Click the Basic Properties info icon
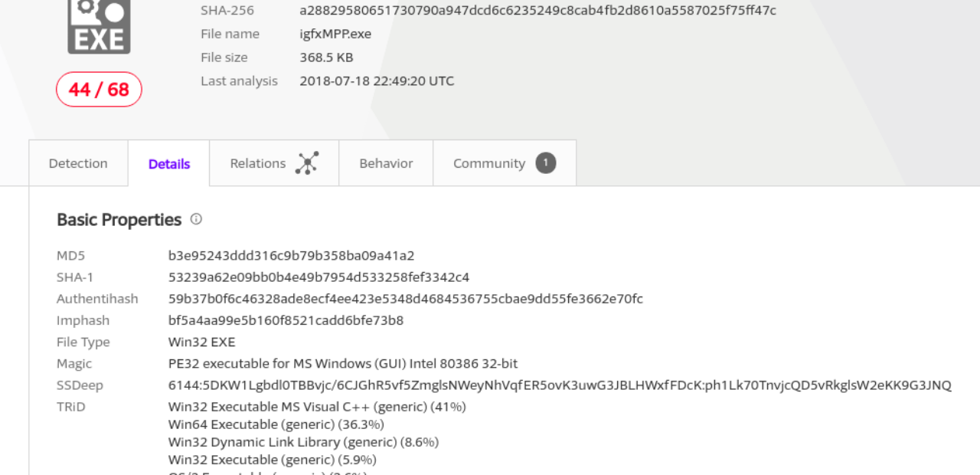980x475 pixels. tap(196, 219)
